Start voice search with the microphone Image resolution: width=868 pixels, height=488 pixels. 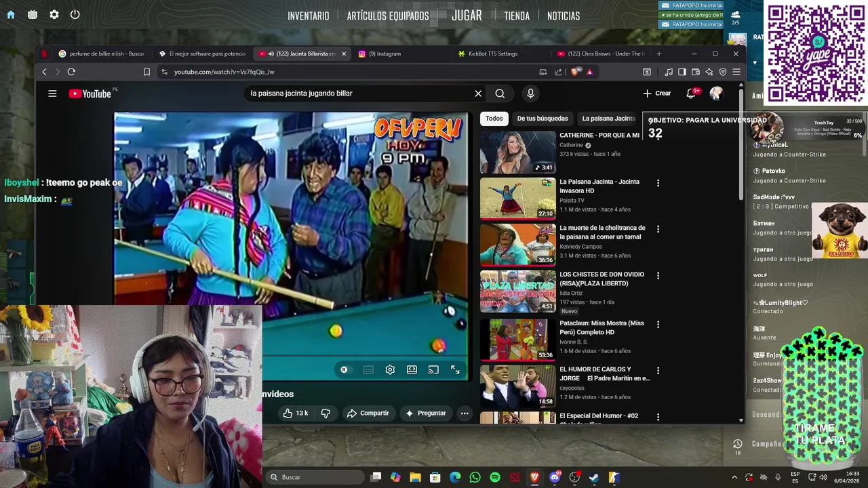point(530,94)
